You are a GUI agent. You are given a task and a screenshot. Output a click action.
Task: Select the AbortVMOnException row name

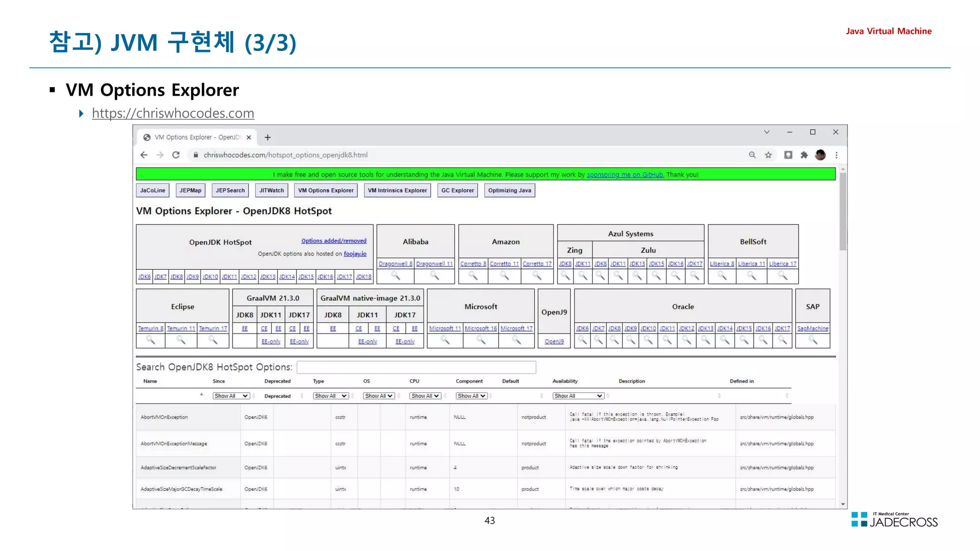pyautogui.click(x=164, y=418)
